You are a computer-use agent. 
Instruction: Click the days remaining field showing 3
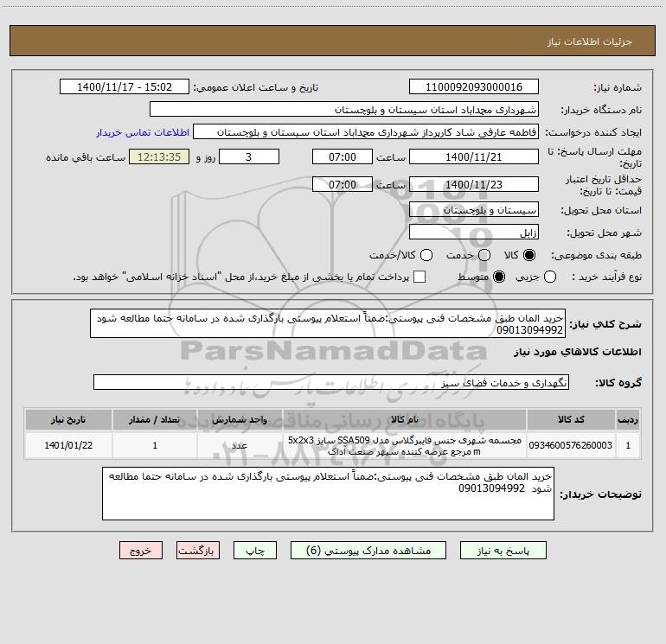(x=249, y=156)
